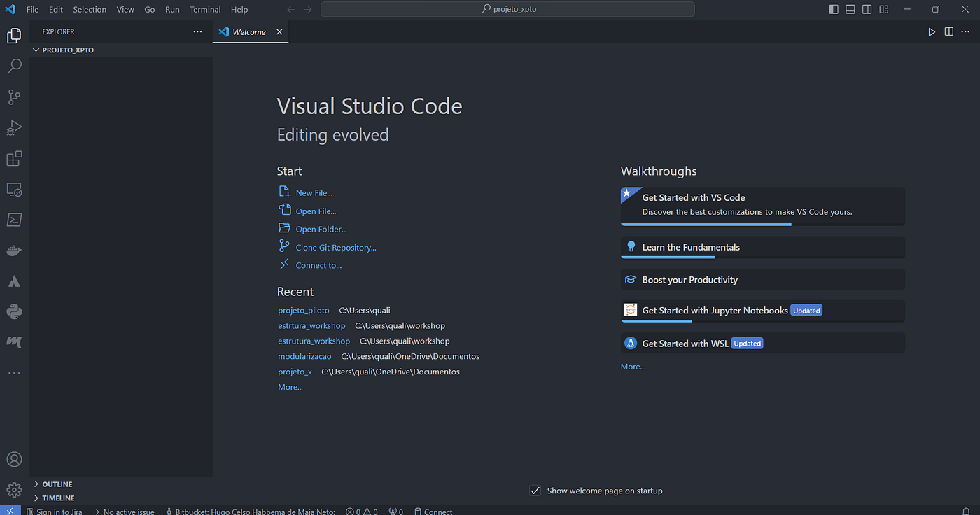Open the Manage gear icon
Screen dimensions: 980x515
[14, 490]
